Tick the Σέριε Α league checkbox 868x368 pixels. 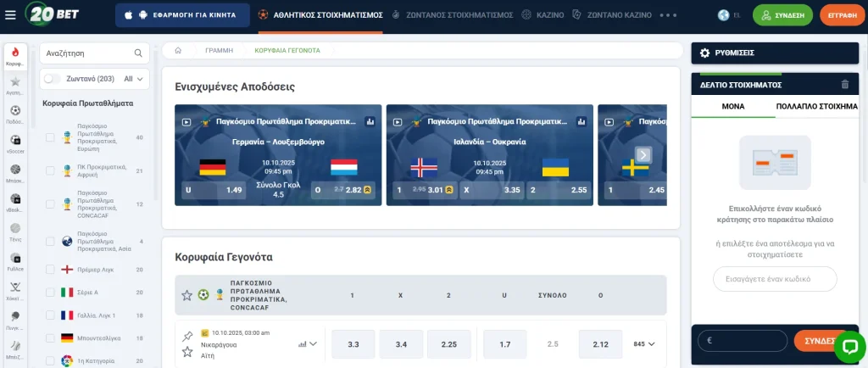[x=50, y=293]
